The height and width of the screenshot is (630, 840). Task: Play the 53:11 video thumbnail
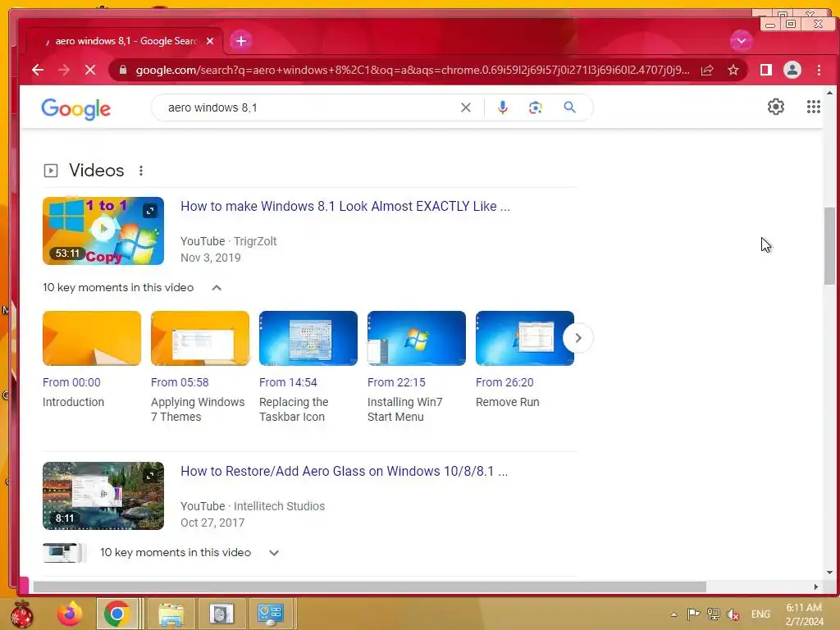[x=103, y=231]
